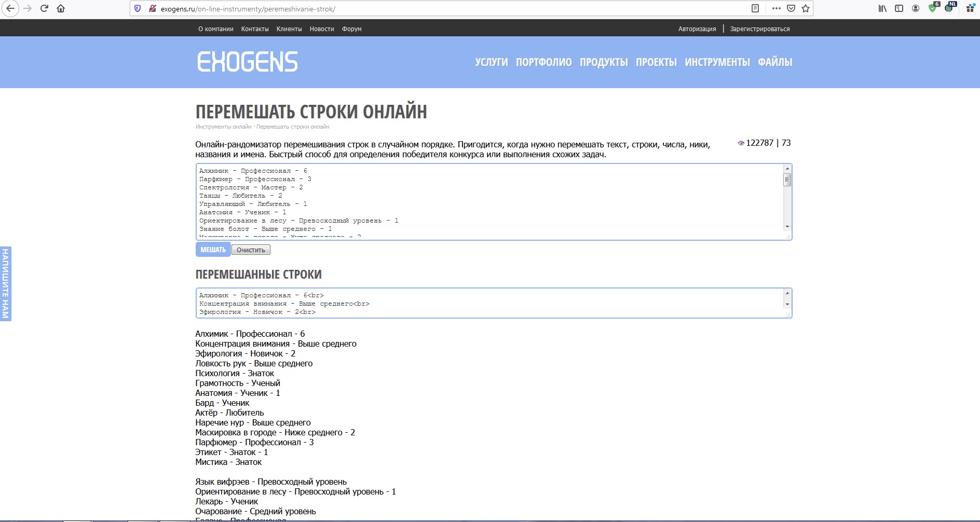This screenshot has width=980, height=522.
Task: Click the МЕШАТЬ shuffle button
Action: click(213, 250)
